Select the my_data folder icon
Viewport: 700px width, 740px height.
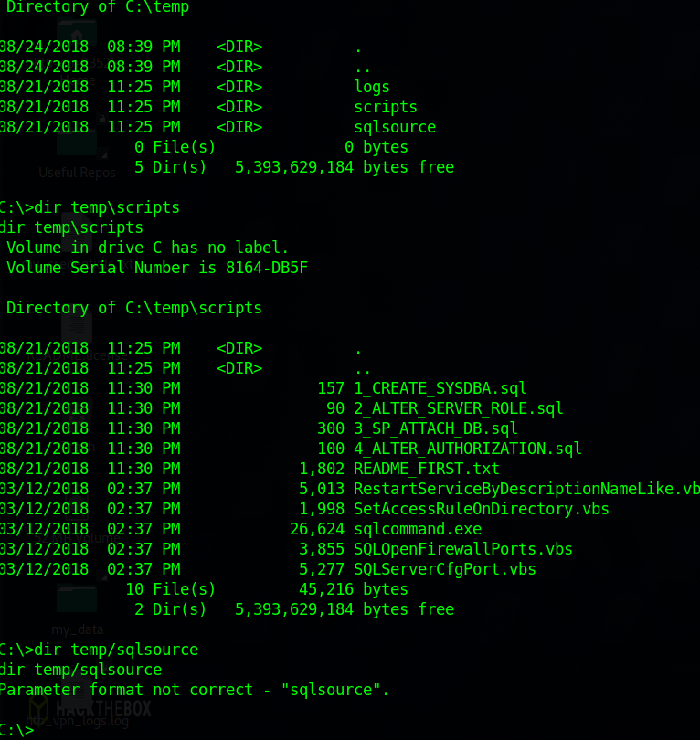pos(77,597)
